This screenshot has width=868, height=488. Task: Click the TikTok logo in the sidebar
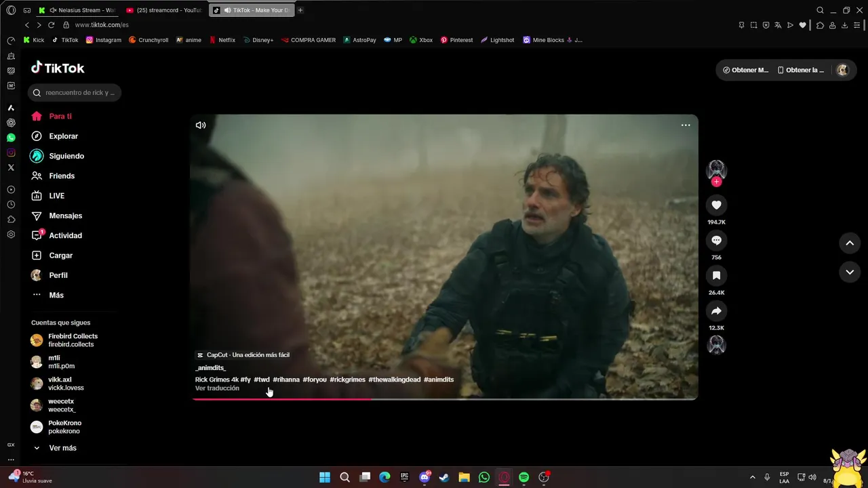pos(58,68)
